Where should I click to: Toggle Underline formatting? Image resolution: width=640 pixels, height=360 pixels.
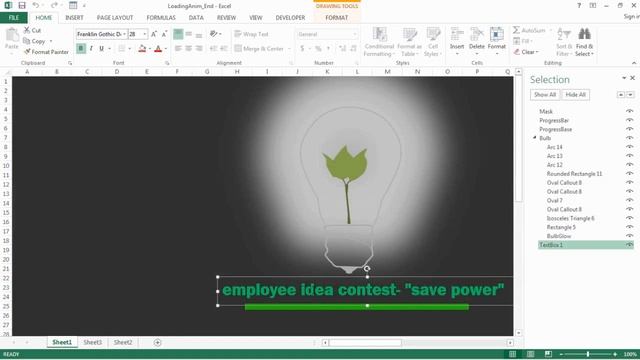101,49
